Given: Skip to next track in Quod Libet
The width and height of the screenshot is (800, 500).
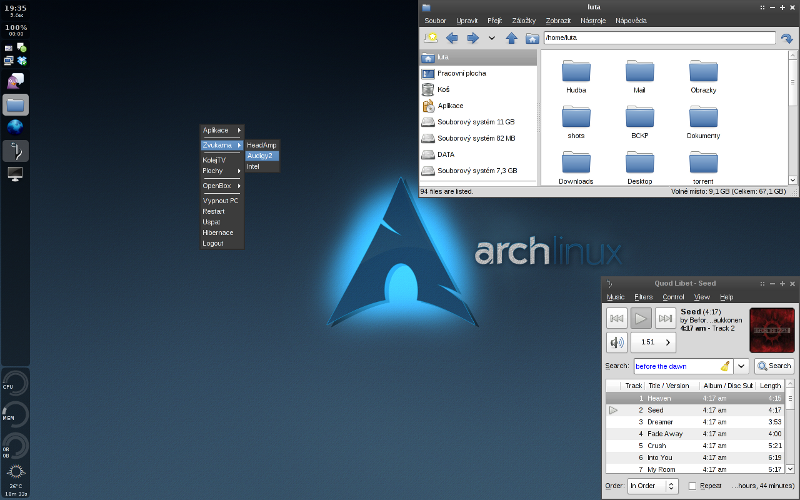Looking at the screenshot, I should coord(665,318).
